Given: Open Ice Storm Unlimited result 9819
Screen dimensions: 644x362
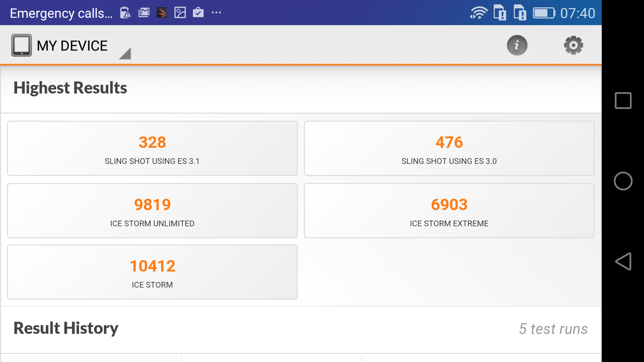Looking at the screenshot, I should [x=152, y=211].
